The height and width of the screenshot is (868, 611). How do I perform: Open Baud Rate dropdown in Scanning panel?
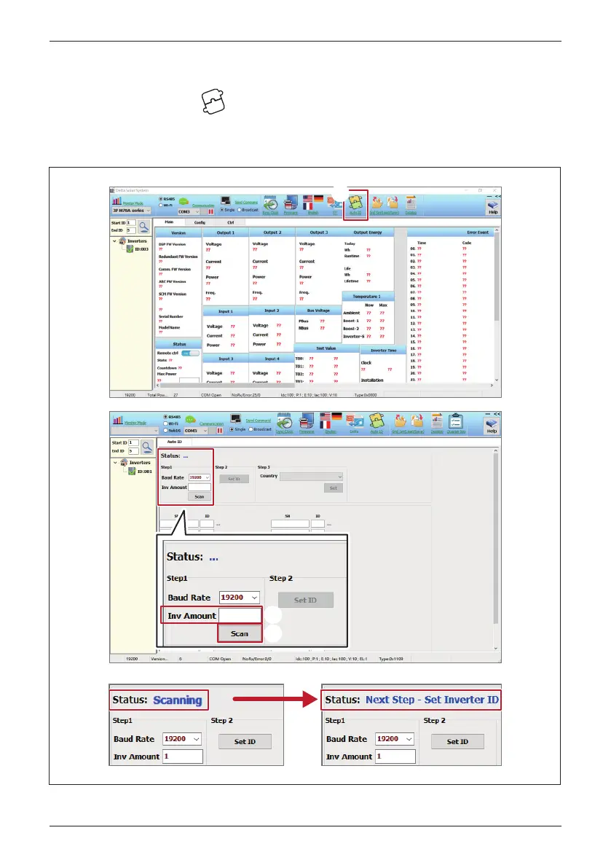(x=182, y=739)
